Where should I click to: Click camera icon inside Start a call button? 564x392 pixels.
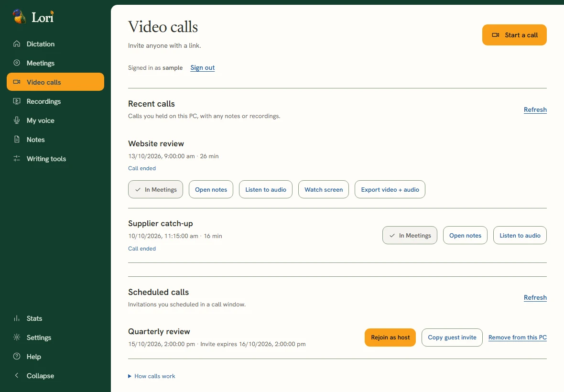495,35
